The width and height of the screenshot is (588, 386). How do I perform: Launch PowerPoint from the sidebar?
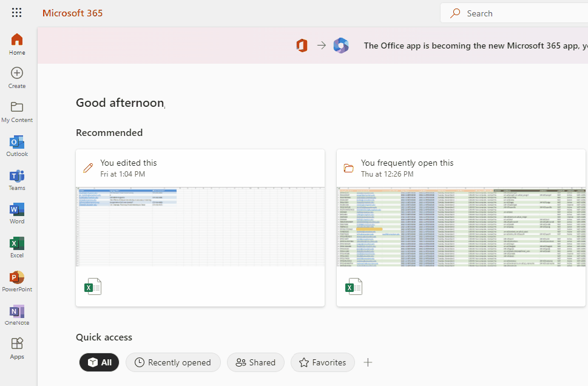pos(17,282)
